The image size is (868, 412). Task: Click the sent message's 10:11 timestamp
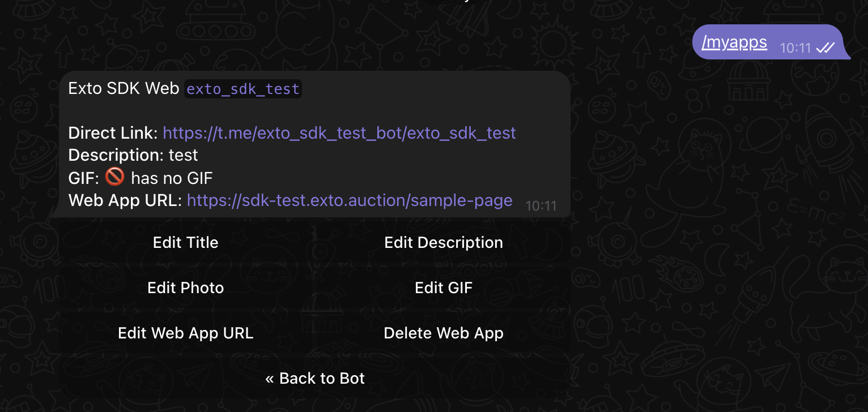click(795, 48)
